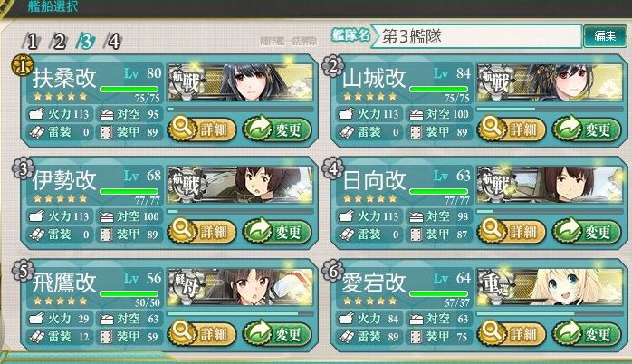
Task: Click 変更 to change 日向改
Action: tap(587, 232)
